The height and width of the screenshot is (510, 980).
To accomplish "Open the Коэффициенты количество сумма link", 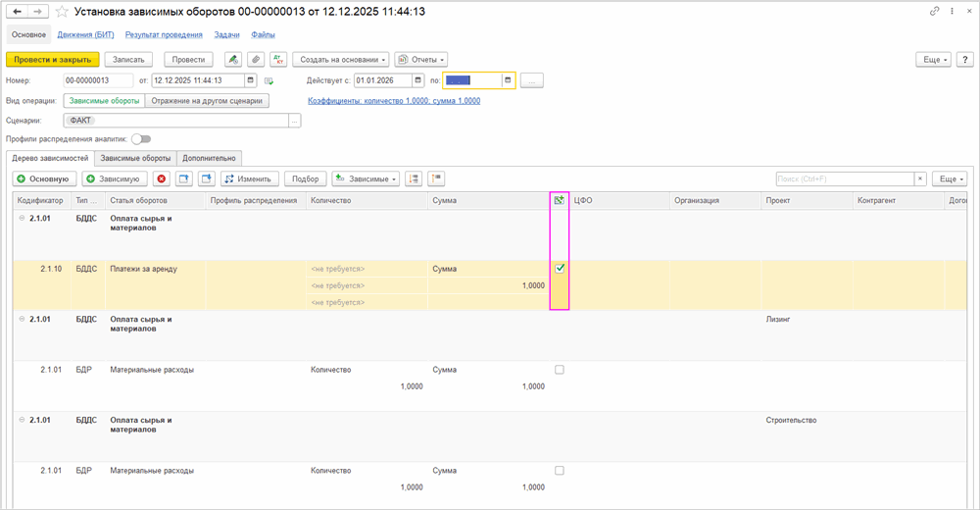I will pyautogui.click(x=393, y=100).
